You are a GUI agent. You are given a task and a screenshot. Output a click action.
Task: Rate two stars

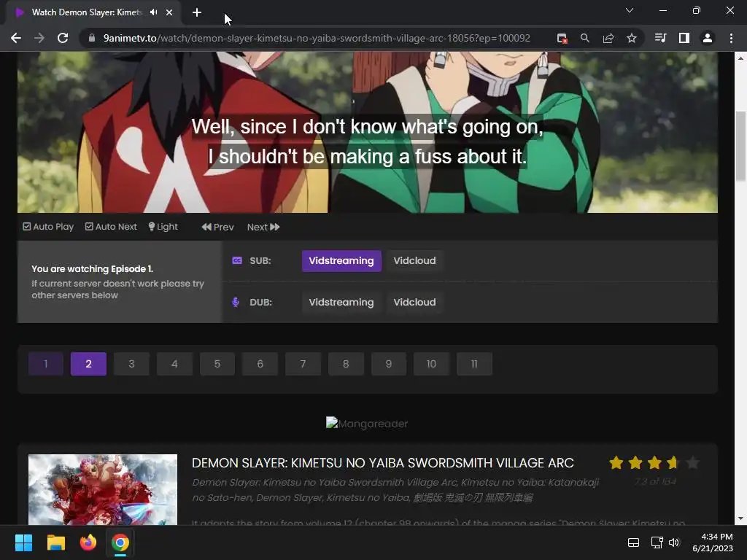635,462
